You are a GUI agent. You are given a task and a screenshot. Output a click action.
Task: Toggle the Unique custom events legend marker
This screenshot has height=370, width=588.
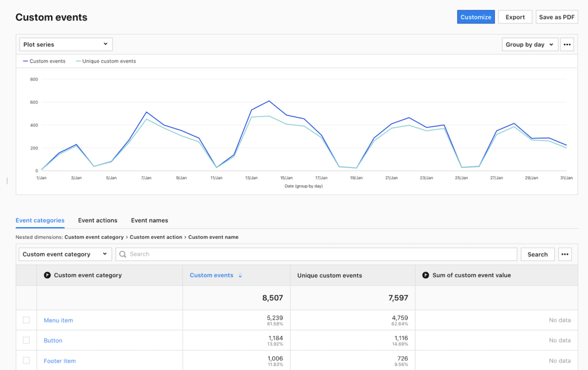pyautogui.click(x=78, y=61)
